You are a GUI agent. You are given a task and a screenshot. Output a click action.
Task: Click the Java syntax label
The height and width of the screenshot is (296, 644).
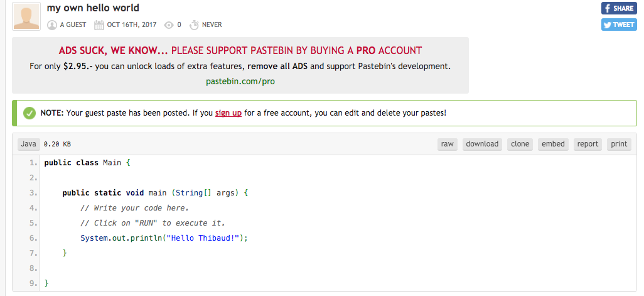pyautogui.click(x=28, y=144)
